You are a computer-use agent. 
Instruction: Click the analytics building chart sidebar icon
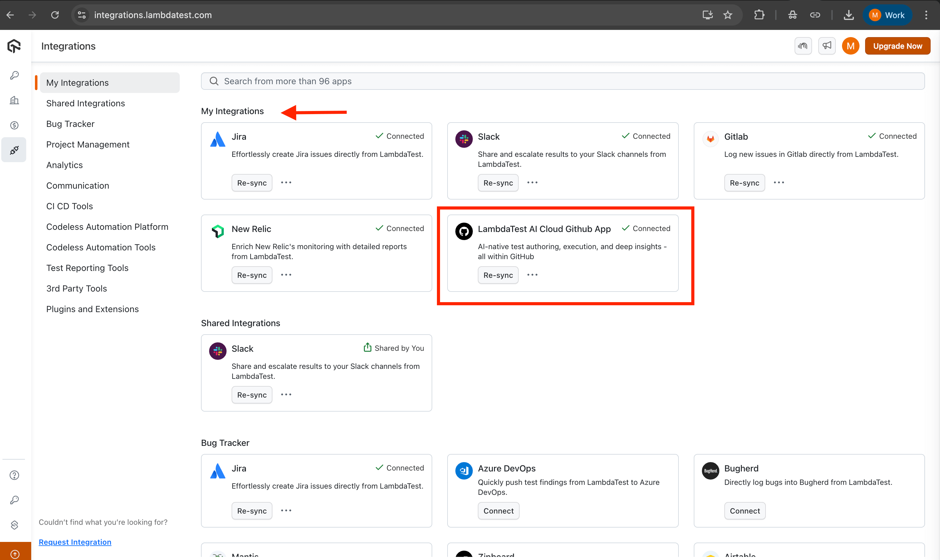(14, 100)
